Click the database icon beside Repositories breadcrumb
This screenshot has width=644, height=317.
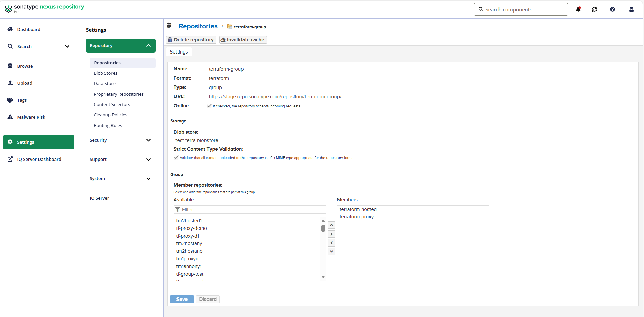[x=169, y=26]
